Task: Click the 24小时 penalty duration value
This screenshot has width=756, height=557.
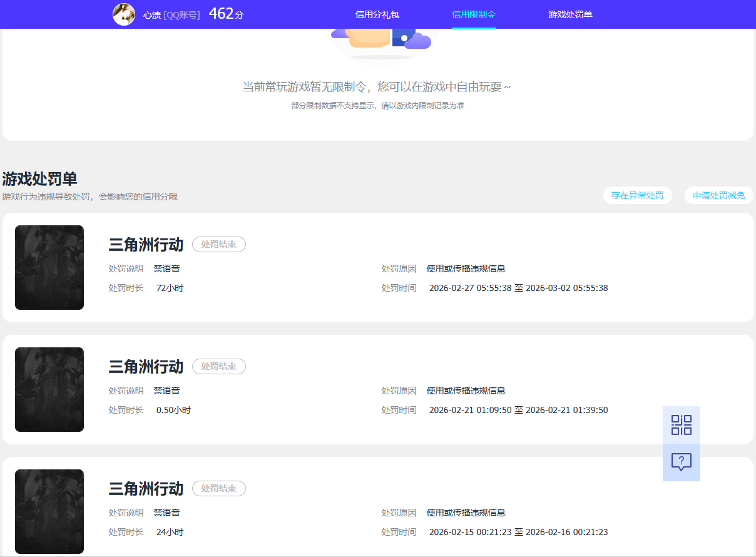Action: point(170,533)
